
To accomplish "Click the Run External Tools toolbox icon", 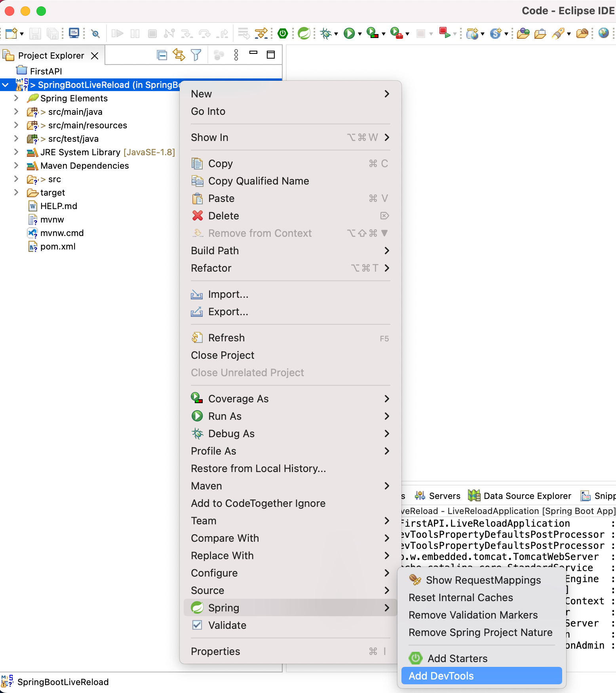I will [396, 33].
